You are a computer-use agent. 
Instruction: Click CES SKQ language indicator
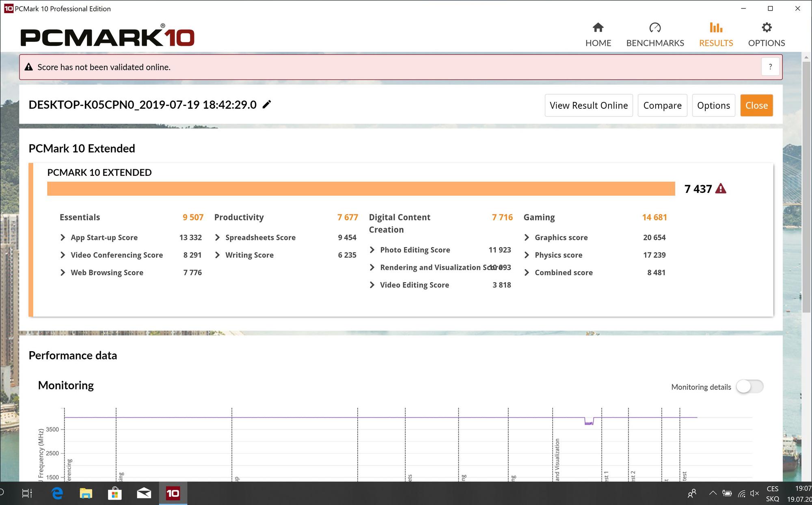click(x=773, y=494)
